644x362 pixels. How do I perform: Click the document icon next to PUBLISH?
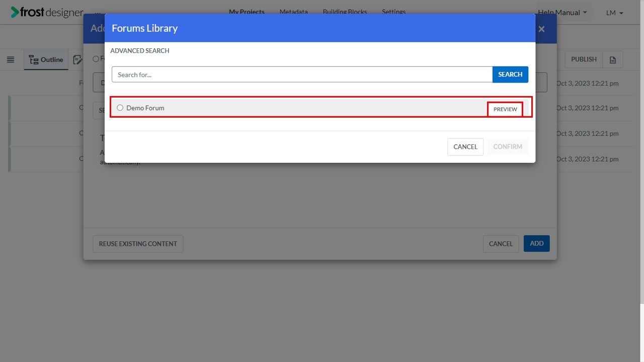point(613,59)
